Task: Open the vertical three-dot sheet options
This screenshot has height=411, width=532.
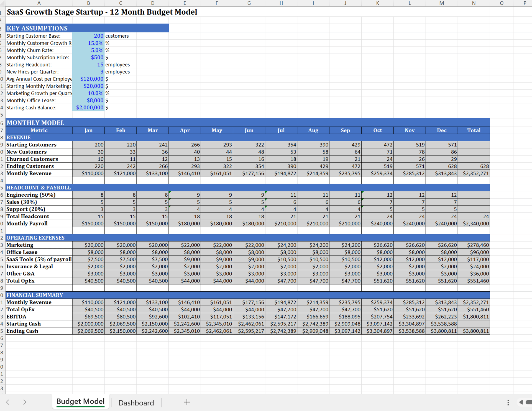Action: [508, 402]
